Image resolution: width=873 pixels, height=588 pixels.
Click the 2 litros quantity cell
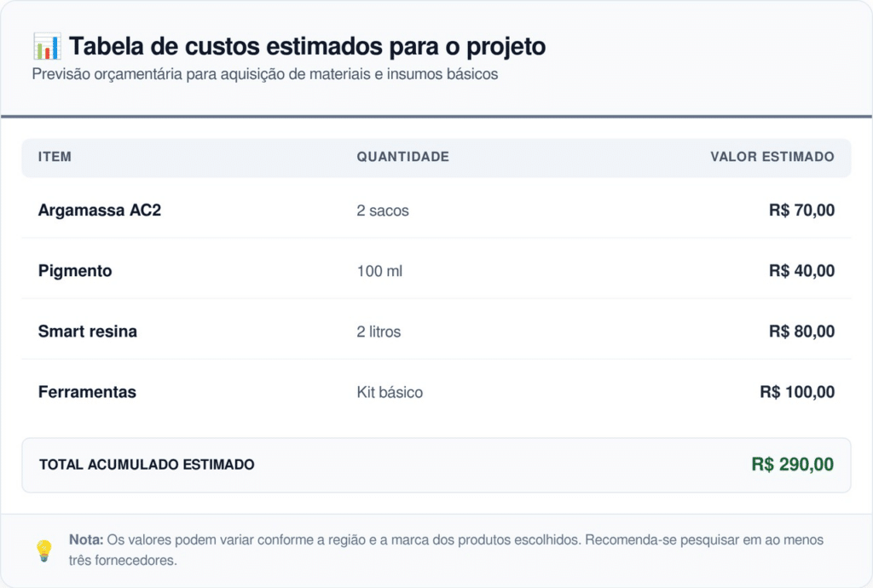click(x=379, y=331)
